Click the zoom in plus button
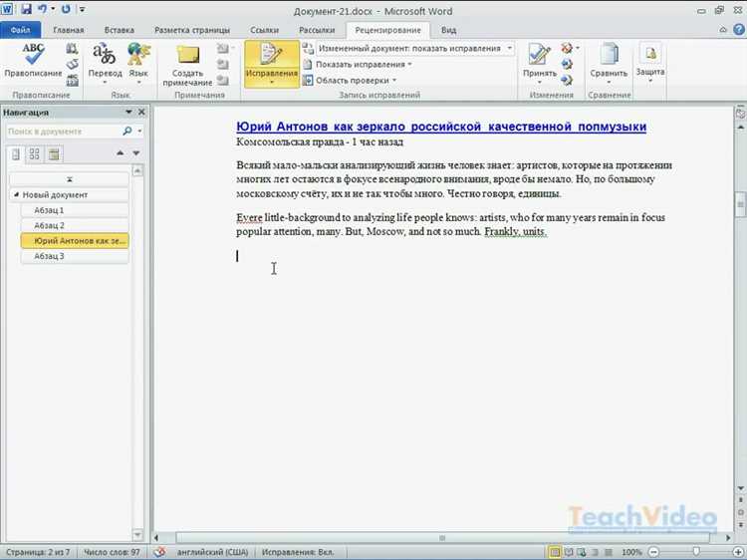Screen dimensions: 747x560 (737, 552)
